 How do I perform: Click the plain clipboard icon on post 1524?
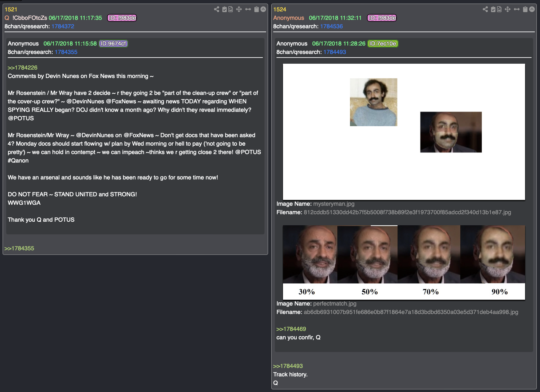(x=525, y=9)
